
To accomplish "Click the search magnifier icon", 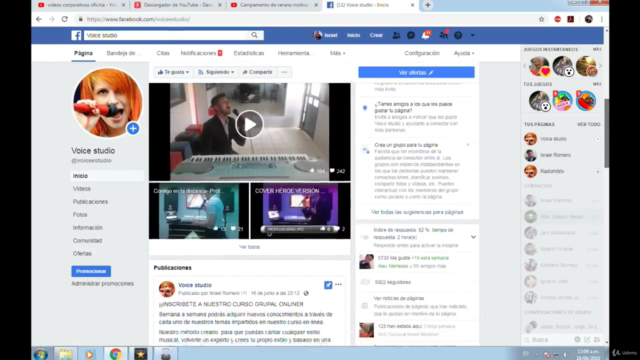I will (254, 36).
